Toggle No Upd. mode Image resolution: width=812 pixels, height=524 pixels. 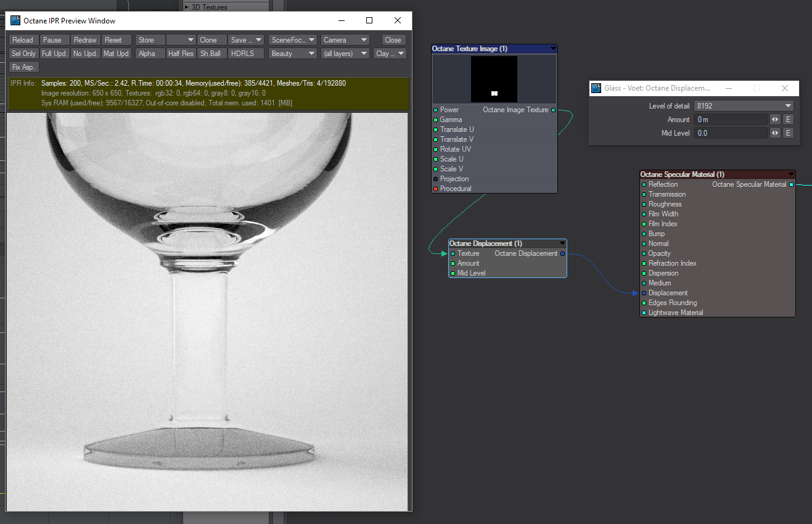pyautogui.click(x=85, y=54)
